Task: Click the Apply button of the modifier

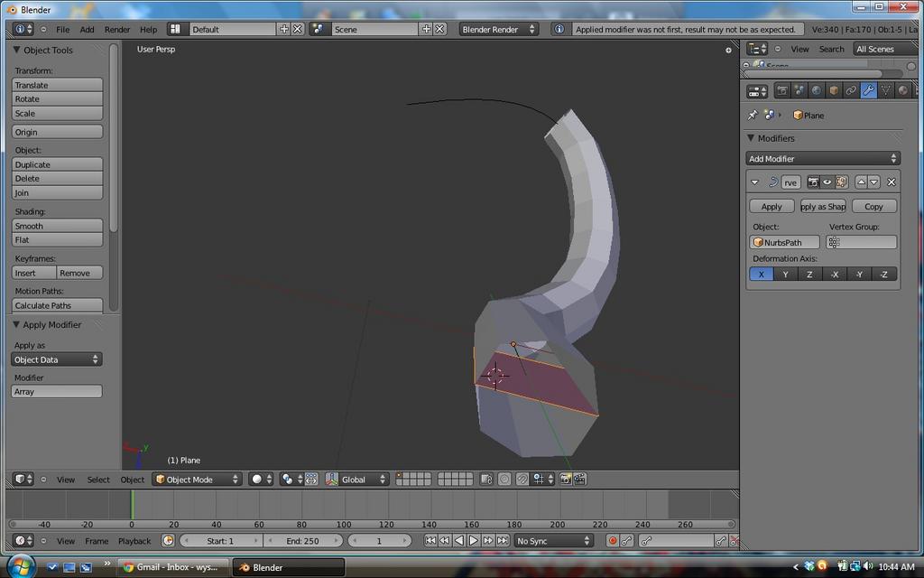Action: [x=772, y=207]
